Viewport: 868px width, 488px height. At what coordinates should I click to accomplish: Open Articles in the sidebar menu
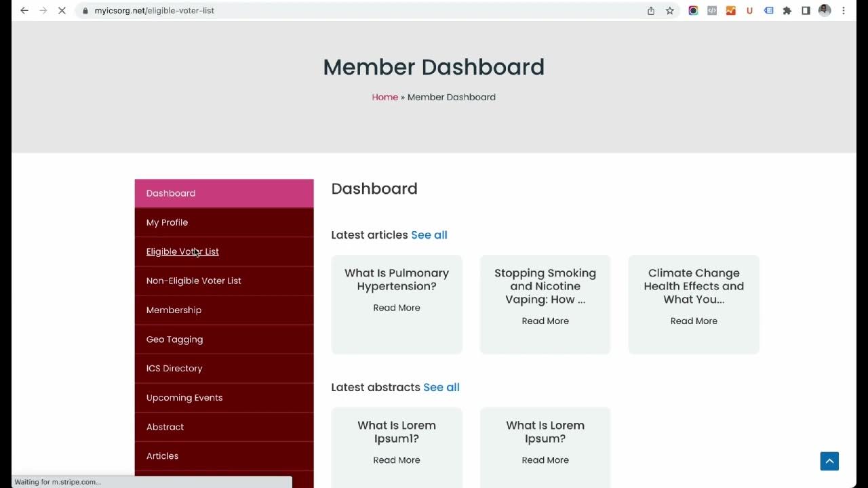click(224, 455)
